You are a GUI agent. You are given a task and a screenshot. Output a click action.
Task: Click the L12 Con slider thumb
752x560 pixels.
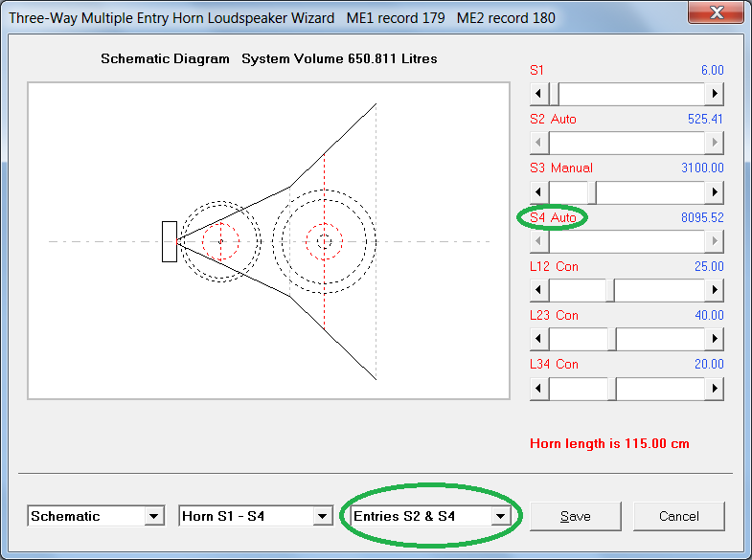tap(610, 290)
